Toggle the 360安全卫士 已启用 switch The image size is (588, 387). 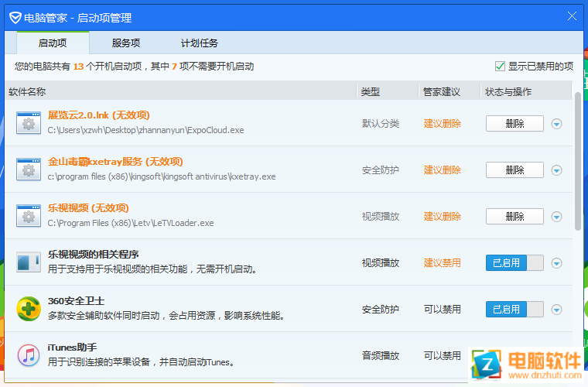[514, 310]
